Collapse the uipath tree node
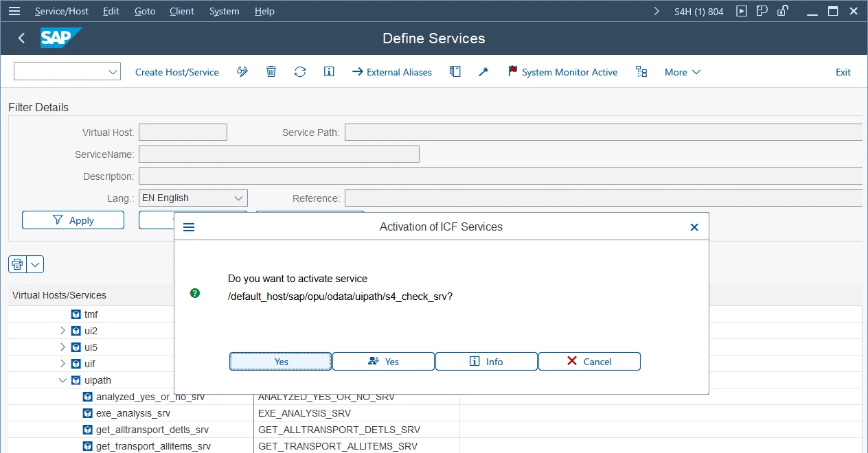868x453 pixels. pos(62,380)
